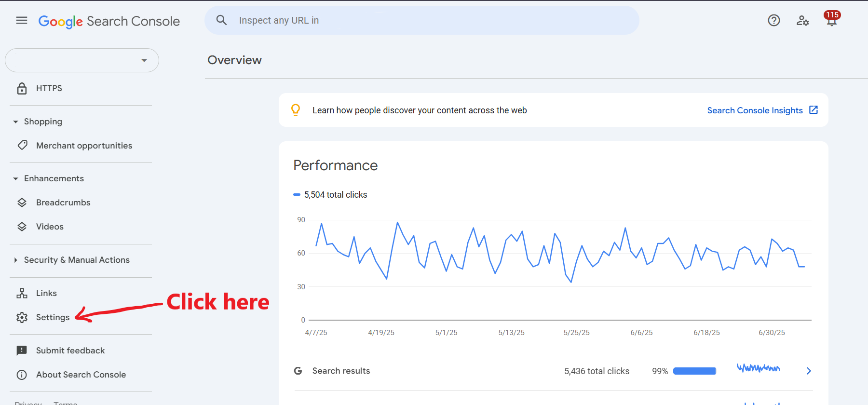Screen dimensions: 868x405
Task: Click the Links sitemap icon
Action: point(22,293)
